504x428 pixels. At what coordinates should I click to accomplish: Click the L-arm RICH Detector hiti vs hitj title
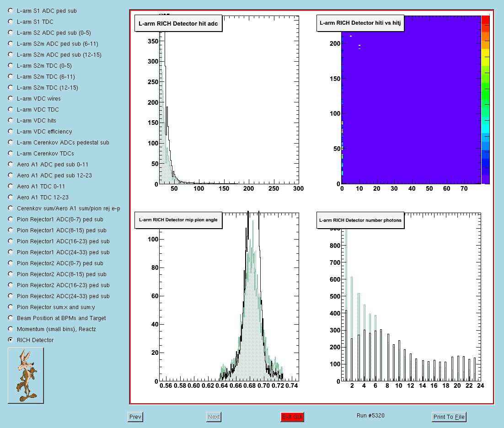point(360,23)
